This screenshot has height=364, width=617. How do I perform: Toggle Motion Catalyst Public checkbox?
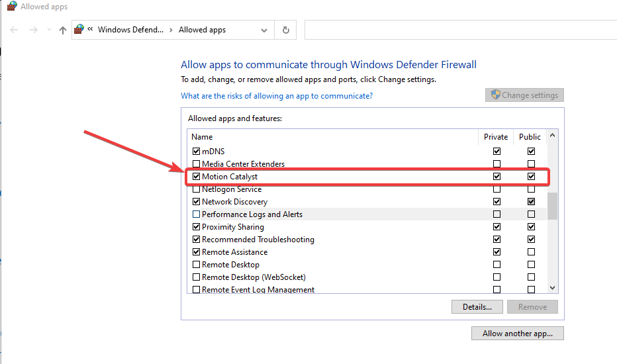531,176
